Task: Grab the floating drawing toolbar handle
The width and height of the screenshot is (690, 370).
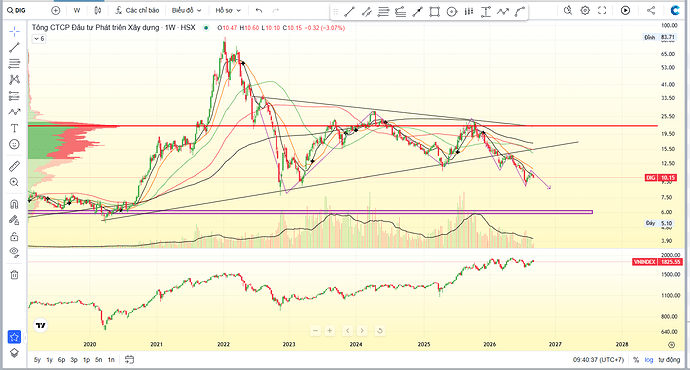Action: (335, 12)
